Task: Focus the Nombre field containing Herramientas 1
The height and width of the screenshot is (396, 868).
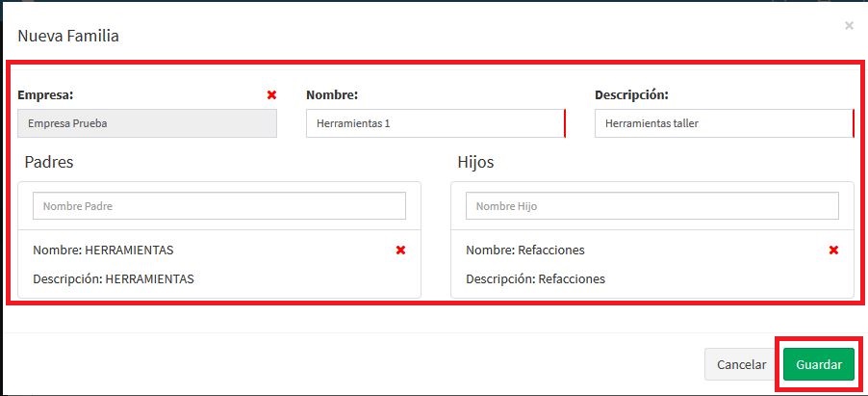Action: [435, 124]
